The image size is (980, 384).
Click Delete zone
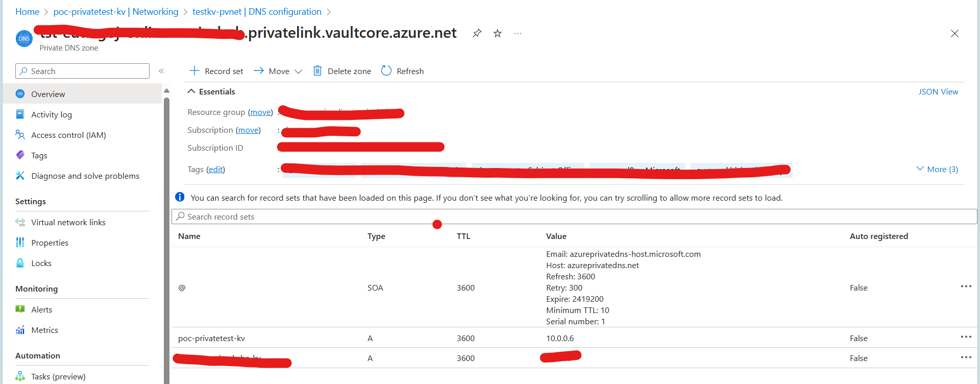click(x=342, y=71)
